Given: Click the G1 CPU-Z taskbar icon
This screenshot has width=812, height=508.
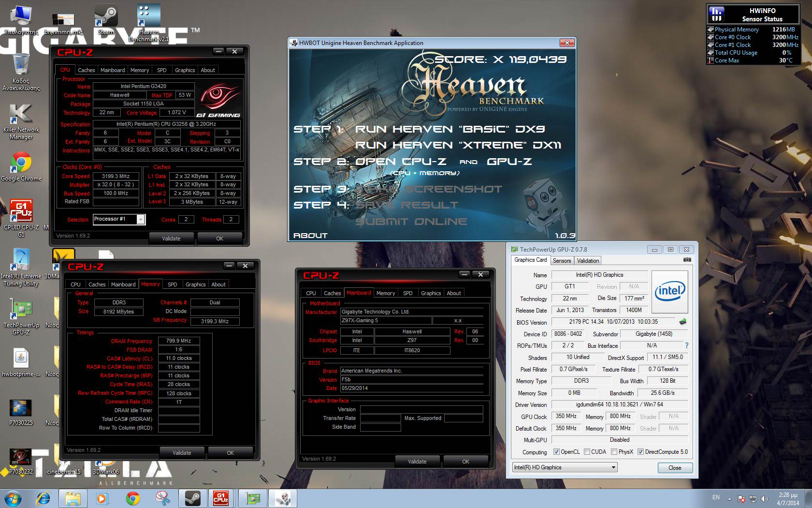Looking at the screenshot, I should pos(221,498).
